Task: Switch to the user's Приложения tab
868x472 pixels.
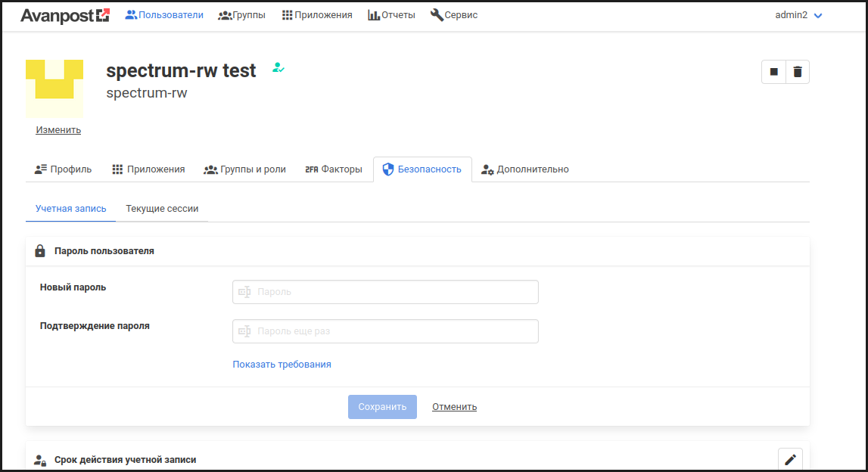Action: (148, 169)
